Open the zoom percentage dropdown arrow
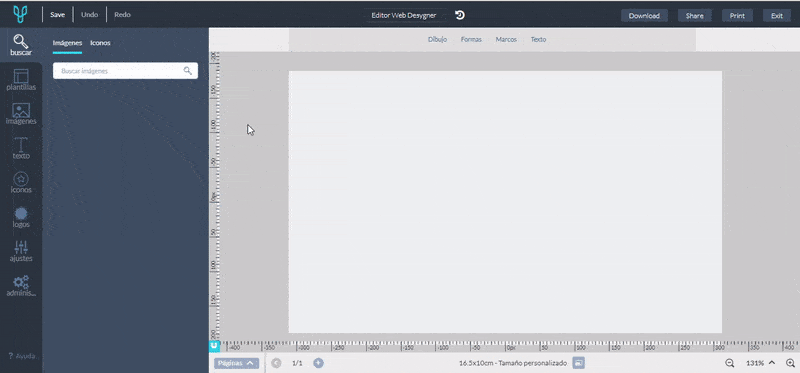 (x=771, y=363)
